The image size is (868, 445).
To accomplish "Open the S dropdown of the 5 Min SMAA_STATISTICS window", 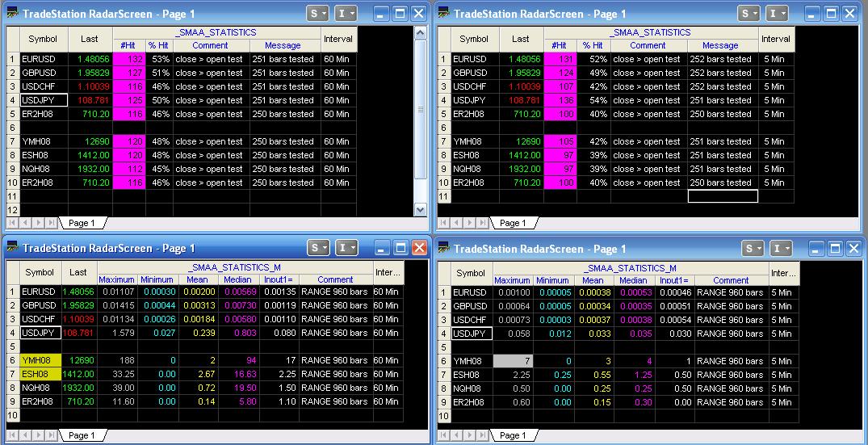I will [749, 13].
